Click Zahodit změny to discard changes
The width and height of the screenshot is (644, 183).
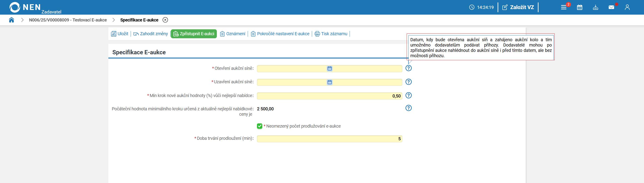(x=151, y=34)
